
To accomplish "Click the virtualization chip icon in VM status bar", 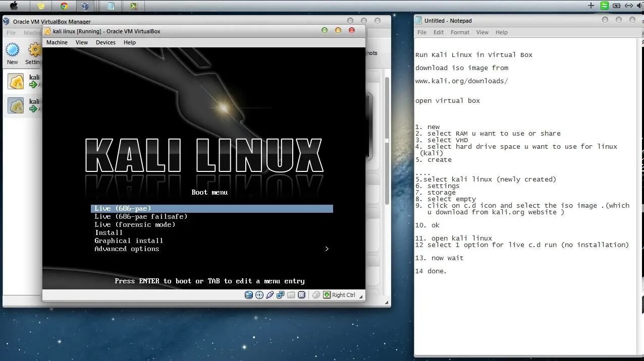I will tap(302, 295).
